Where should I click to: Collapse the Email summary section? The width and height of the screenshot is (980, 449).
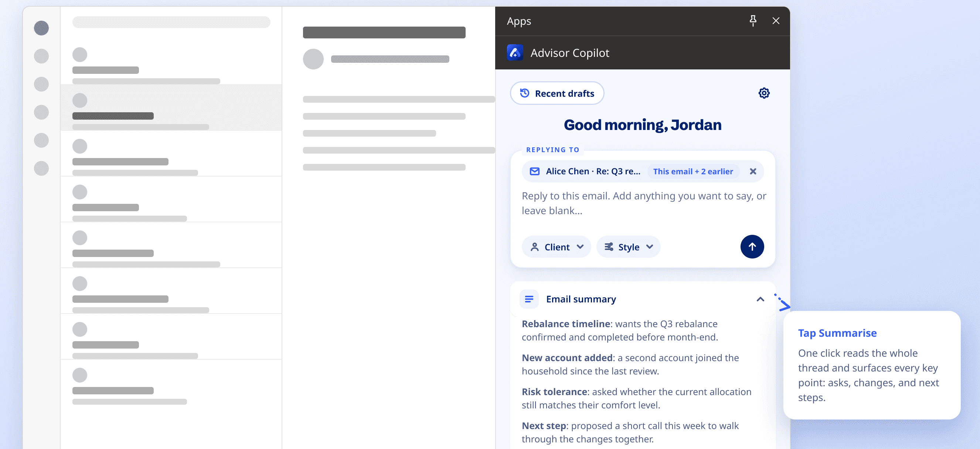click(760, 299)
